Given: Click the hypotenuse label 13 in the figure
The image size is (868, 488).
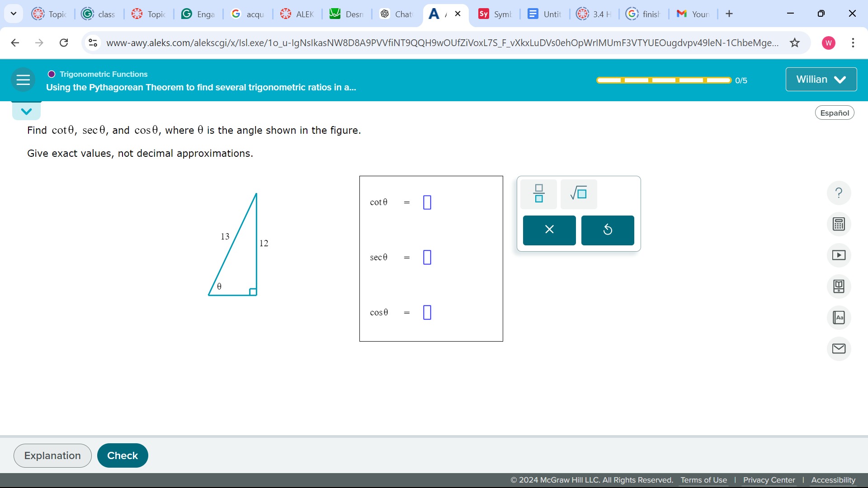Looking at the screenshot, I should (225, 236).
